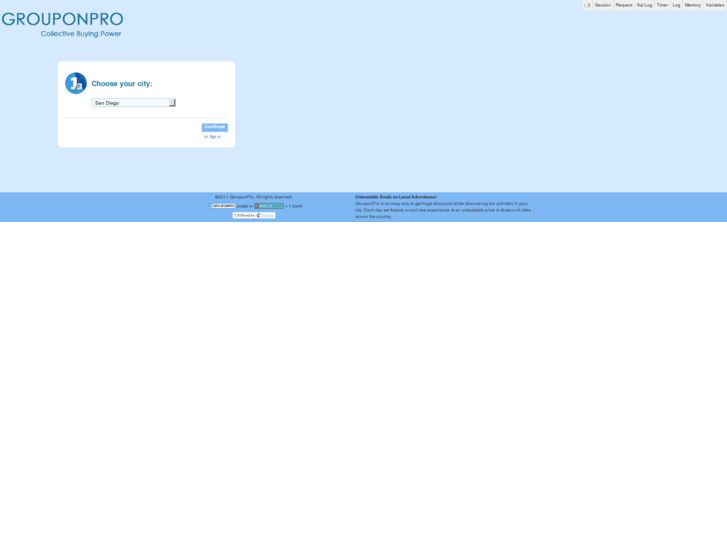Open the Log debug tab

pyautogui.click(x=676, y=5)
